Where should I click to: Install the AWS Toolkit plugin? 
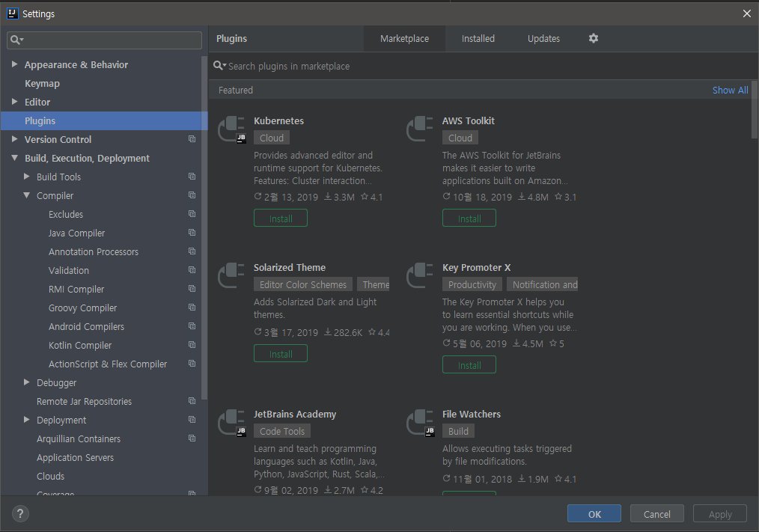click(x=469, y=218)
